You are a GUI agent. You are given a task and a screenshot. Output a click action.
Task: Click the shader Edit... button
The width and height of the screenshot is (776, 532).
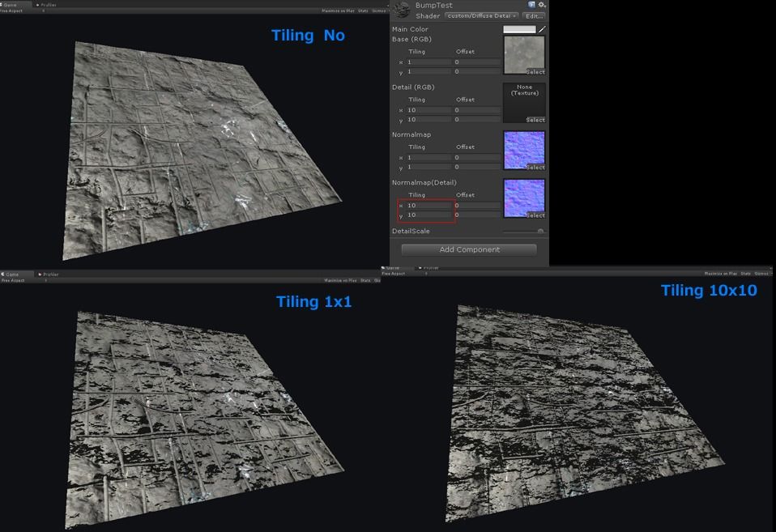[534, 16]
